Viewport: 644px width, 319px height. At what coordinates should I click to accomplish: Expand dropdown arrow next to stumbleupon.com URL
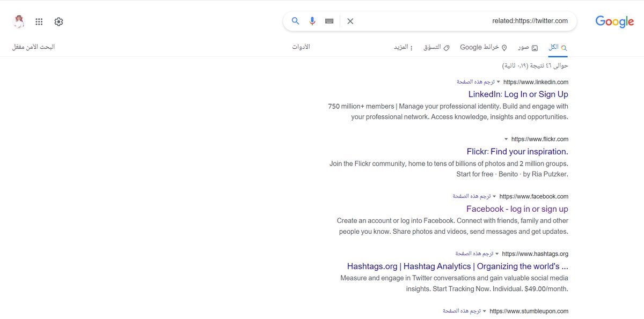[485, 311]
